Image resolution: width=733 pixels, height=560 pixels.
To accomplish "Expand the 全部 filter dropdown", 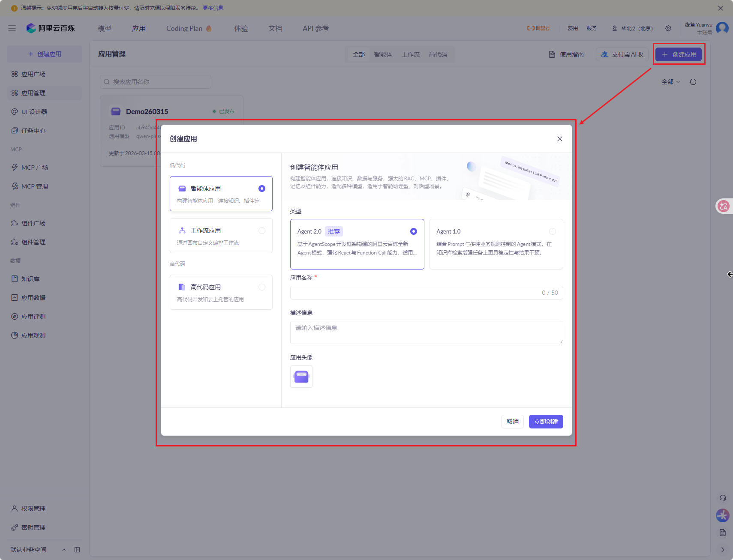I will (670, 82).
